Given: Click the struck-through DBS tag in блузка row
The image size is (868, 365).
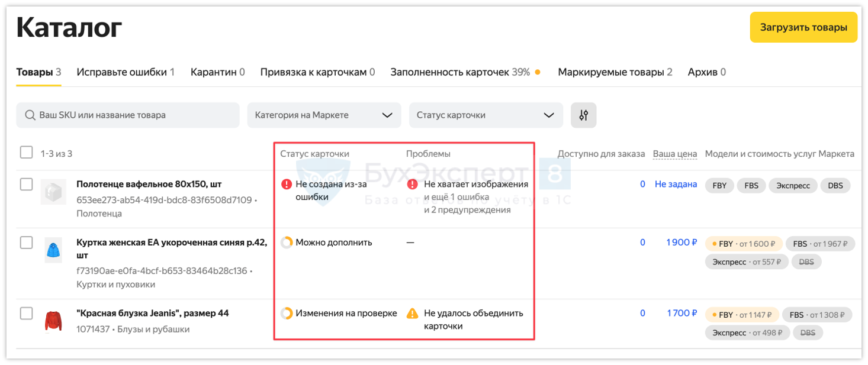Looking at the screenshot, I should [x=808, y=333].
